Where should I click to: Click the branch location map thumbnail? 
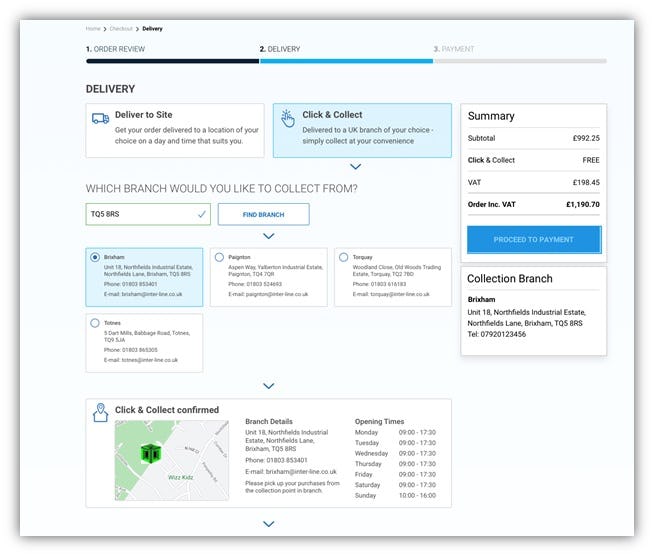pos(172,460)
